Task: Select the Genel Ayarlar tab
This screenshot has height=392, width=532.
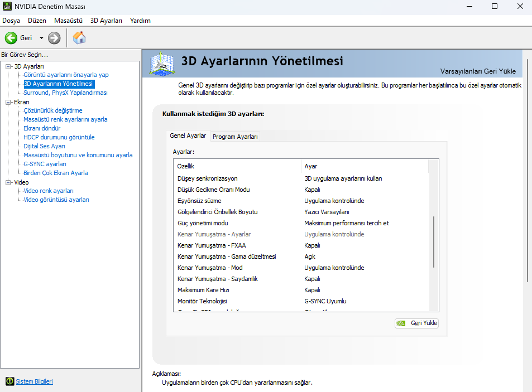Action: click(188, 135)
